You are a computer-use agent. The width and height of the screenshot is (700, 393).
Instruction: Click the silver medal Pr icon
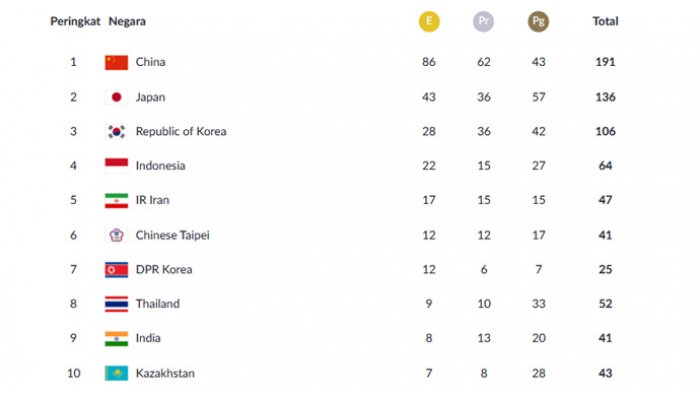[x=483, y=21]
